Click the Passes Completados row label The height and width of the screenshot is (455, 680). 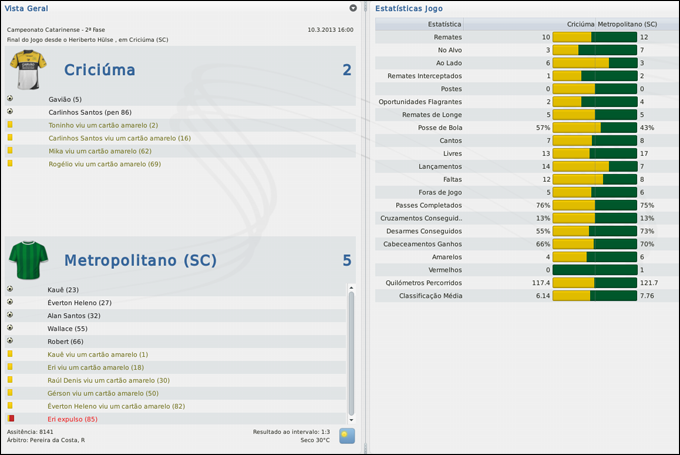click(x=428, y=205)
